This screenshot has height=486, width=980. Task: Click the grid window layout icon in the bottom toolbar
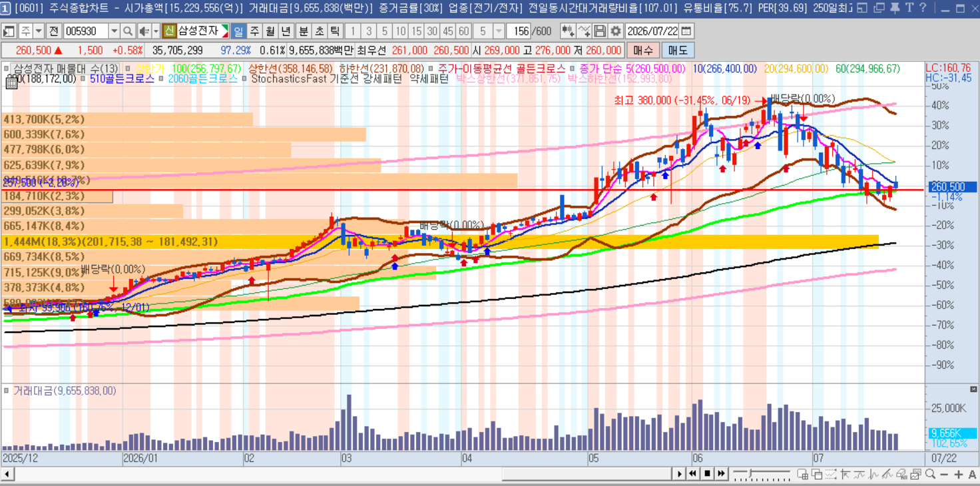[x=804, y=474]
